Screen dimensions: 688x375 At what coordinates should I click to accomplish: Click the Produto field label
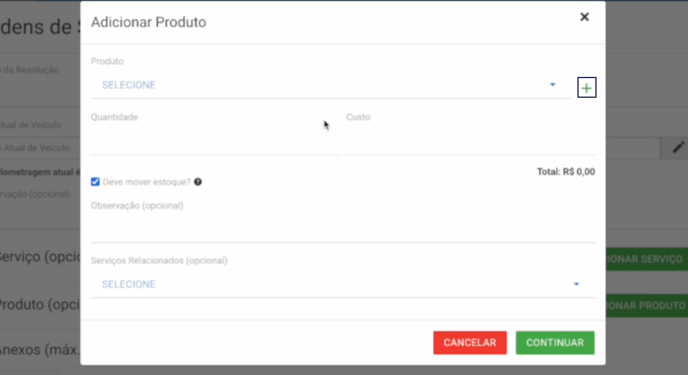pos(107,61)
